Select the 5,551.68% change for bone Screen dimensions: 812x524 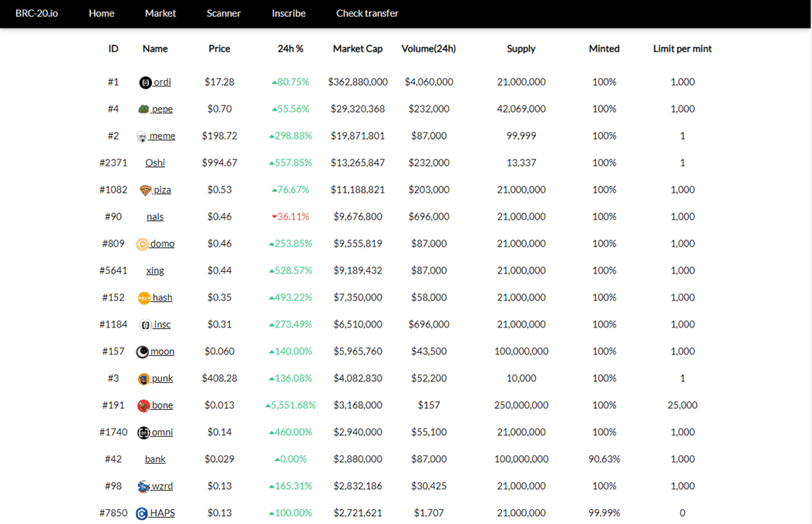click(x=290, y=405)
